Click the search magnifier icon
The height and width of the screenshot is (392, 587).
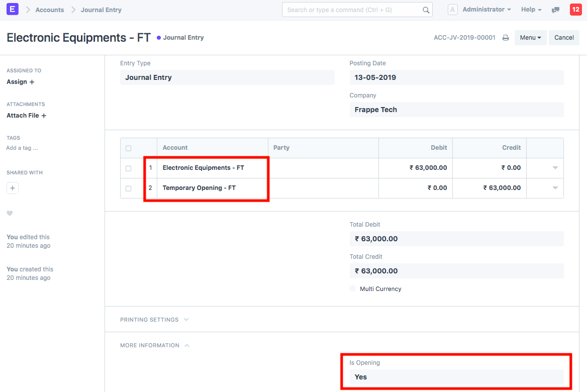[426, 10]
